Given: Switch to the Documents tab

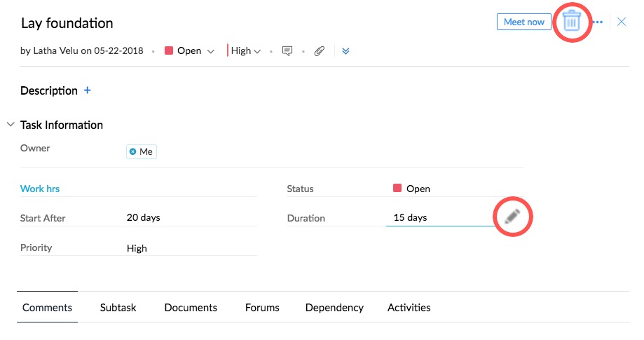Looking at the screenshot, I should point(191,307).
